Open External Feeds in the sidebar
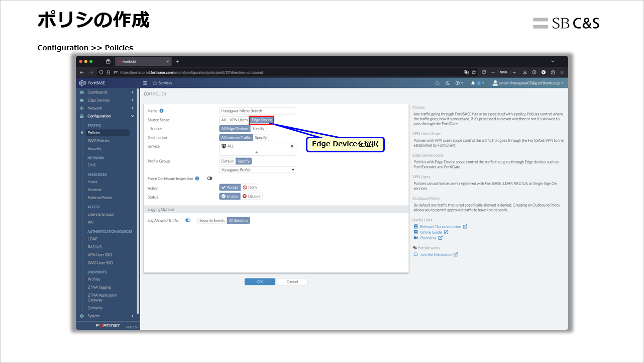Viewport: 644px width, 363px height. 100,198
